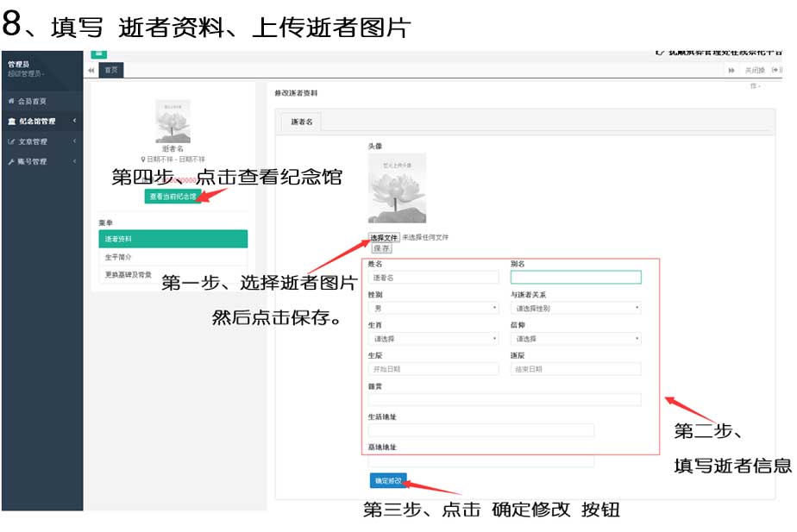This screenshot has width=797, height=532.
Task: Click the 确定修改 confirm button
Action: point(388,480)
